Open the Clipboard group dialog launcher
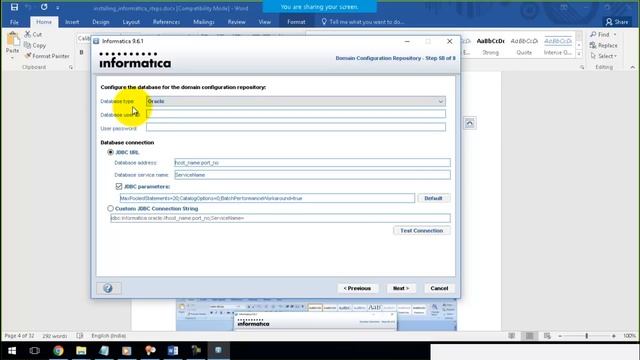This screenshot has height=360, width=640. 71,67
